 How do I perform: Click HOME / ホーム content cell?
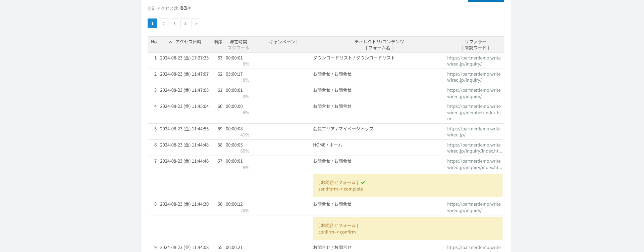pyautogui.click(x=327, y=145)
